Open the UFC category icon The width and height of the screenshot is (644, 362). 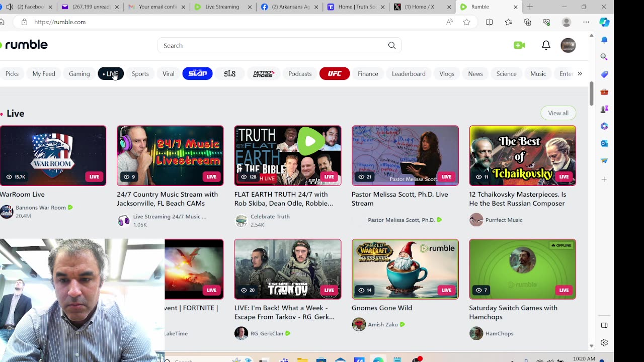(x=335, y=73)
